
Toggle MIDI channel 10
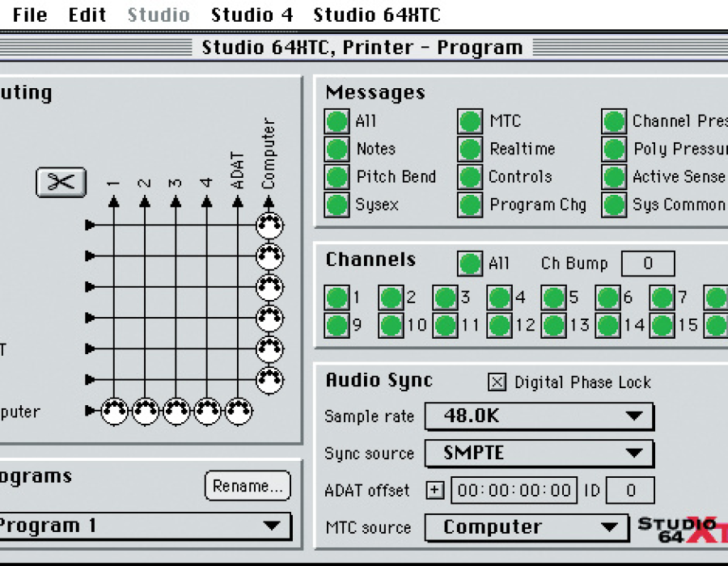(x=391, y=326)
